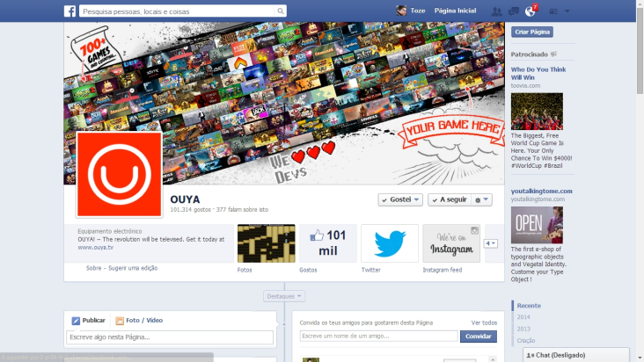Click the Criar Página button
The image size is (644, 362).
point(532,32)
